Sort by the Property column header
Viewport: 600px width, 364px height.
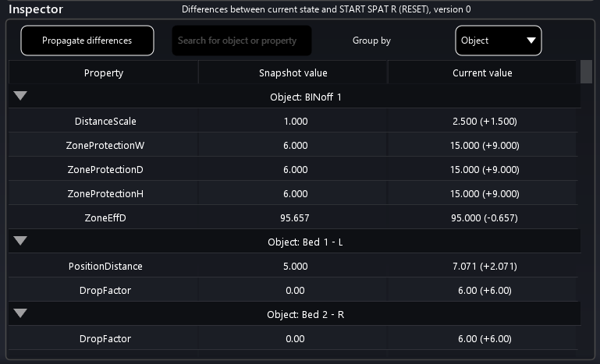coord(104,72)
